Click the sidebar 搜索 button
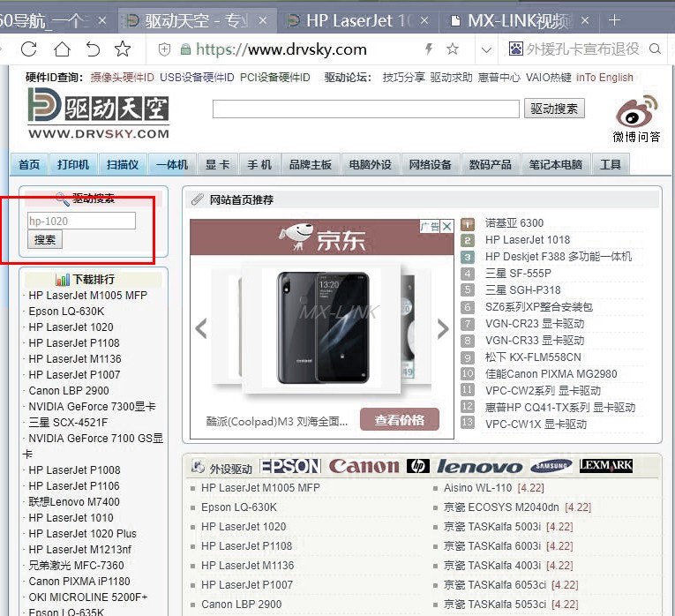Screen dimensions: 675x616 pos(45,239)
